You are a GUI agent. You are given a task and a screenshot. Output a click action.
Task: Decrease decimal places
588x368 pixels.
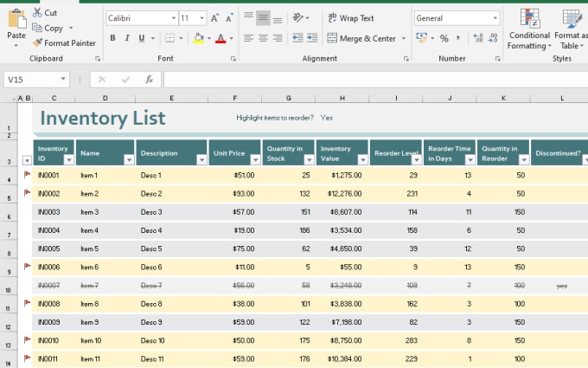click(x=493, y=38)
